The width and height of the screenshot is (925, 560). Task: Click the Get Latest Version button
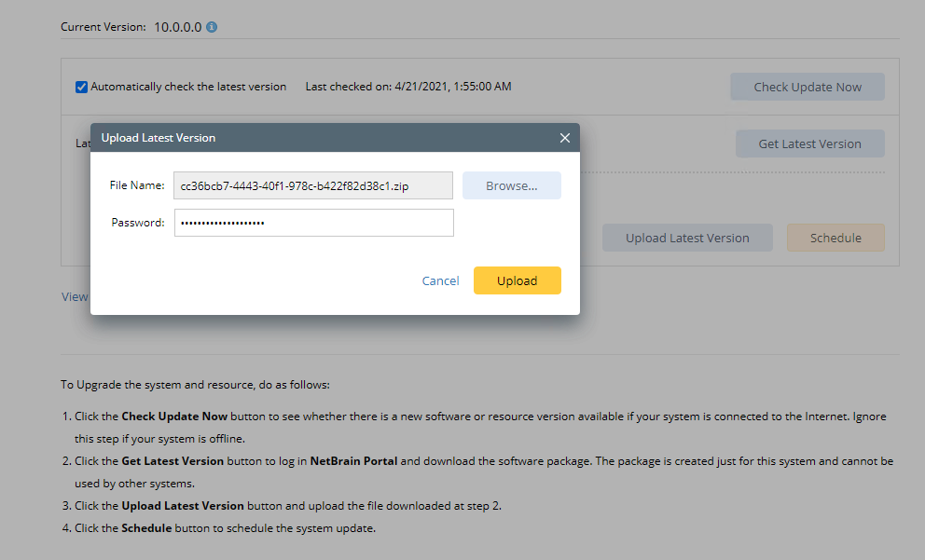(x=809, y=143)
